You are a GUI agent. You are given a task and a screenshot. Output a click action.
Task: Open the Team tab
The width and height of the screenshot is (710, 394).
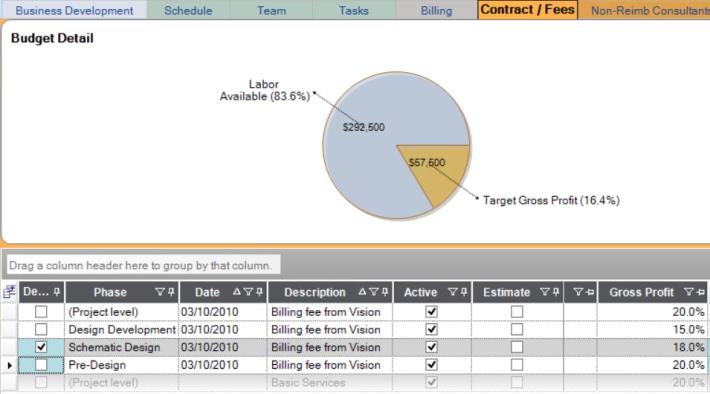(271, 10)
